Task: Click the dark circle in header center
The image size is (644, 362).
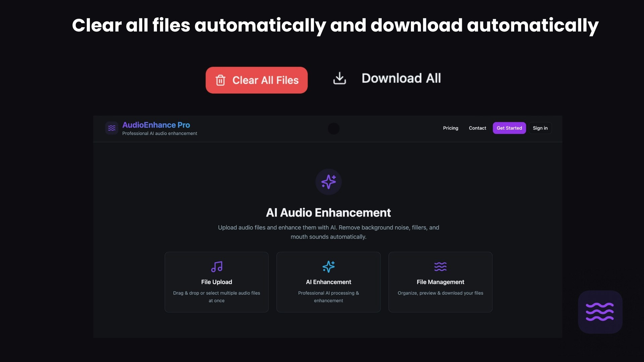Action: click(333, 128)
